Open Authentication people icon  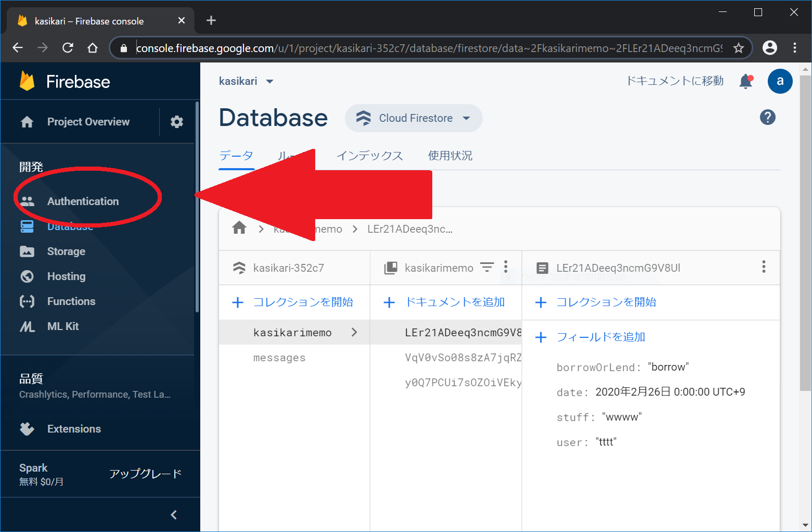tap(27, 201)
